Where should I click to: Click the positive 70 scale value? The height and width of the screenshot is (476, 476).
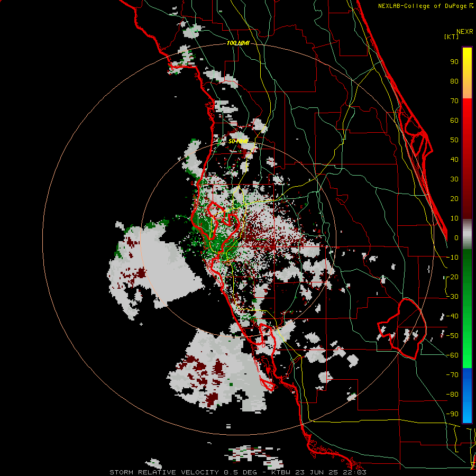(x=454, y=101)
